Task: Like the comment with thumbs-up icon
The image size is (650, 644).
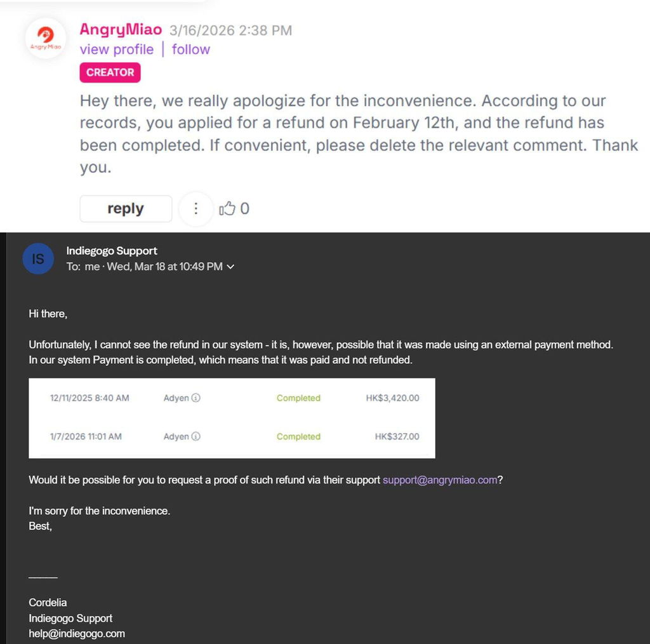Action: click(x=227, y=208)
